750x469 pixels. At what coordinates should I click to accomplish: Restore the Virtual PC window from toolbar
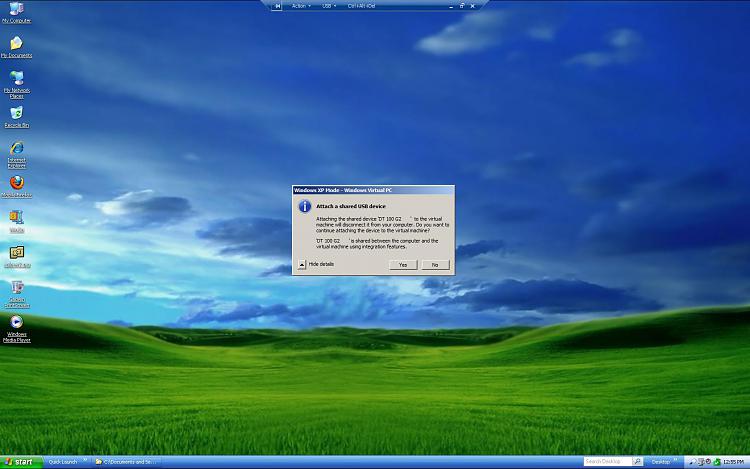click(462, 6)
